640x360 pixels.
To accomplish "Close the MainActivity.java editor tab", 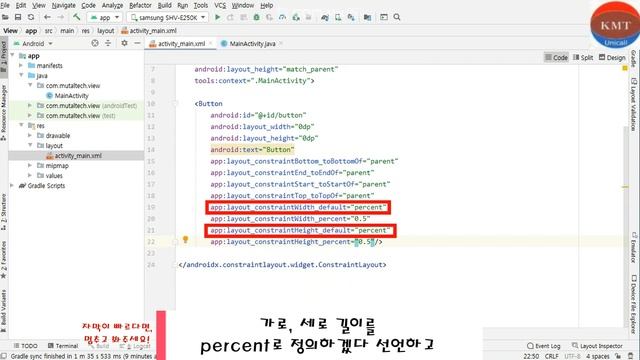I will (281, 43).
